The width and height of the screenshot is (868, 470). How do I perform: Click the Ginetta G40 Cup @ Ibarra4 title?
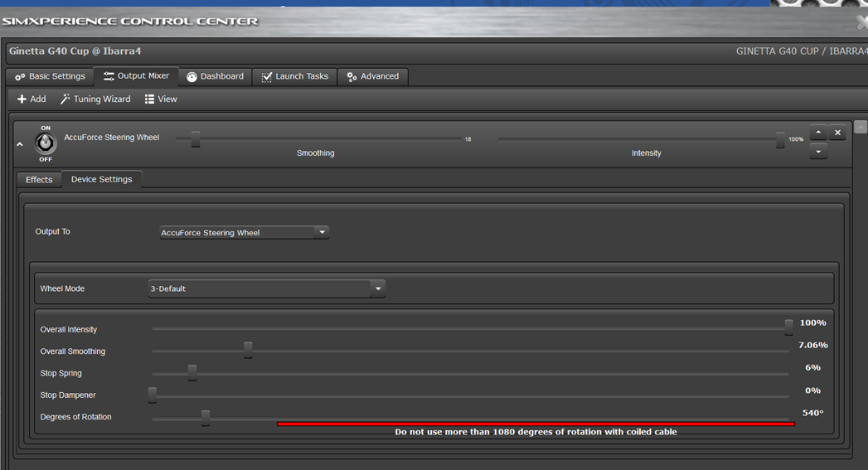75,51
